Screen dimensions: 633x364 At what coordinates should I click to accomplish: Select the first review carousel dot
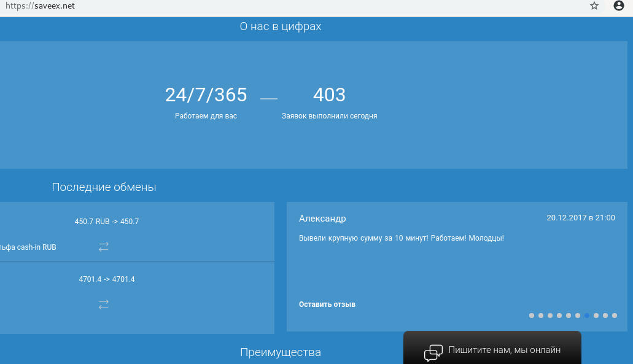pyautogui.click(x=532, y=316)
